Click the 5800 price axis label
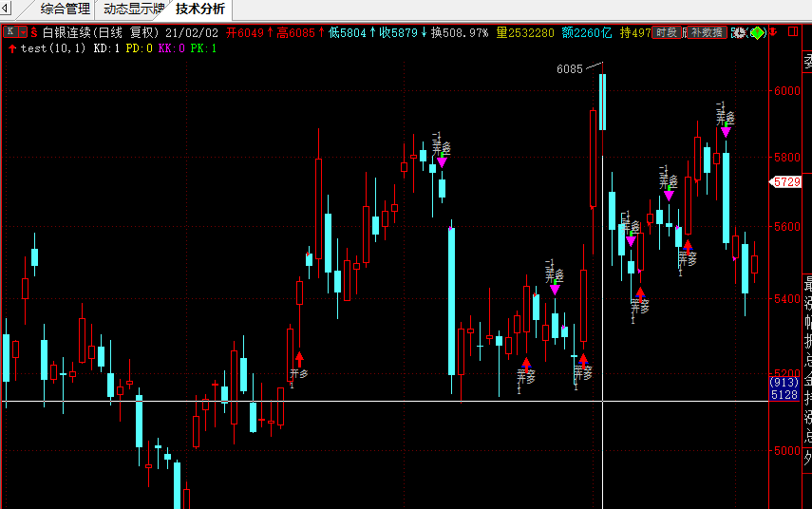 click(x=787, y=157)
